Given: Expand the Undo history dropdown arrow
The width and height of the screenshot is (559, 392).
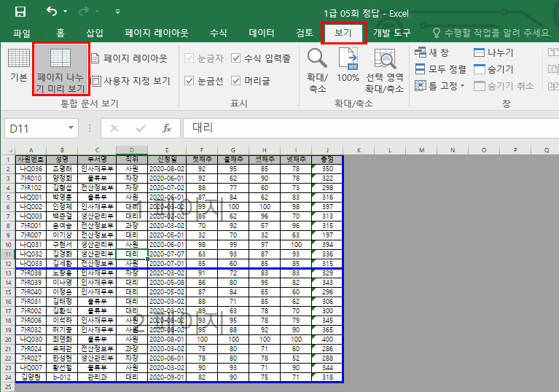Looking at the screenshot, I should pyautogui.click(x=66, y=12).
